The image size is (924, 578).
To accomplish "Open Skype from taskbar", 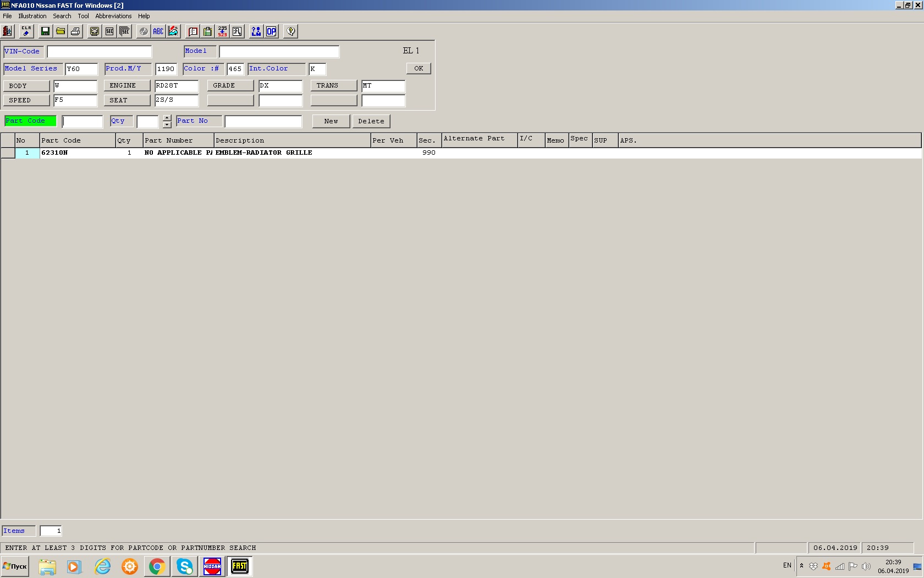I will (x=185, y=566).
